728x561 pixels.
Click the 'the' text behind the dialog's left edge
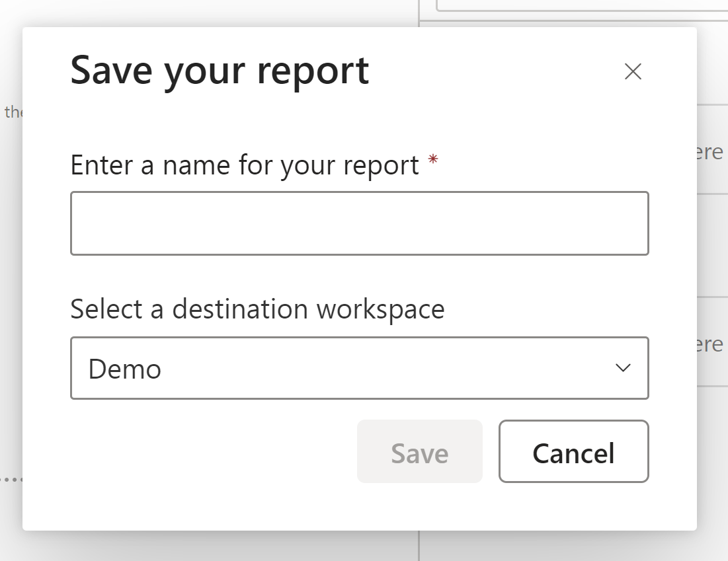coord(13,112)
